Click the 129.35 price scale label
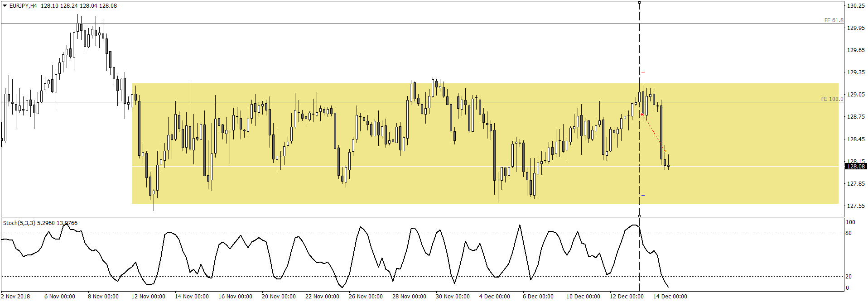The height and width of the screenshot is (302, 868). pyautogui.click(x=856, y=72)
